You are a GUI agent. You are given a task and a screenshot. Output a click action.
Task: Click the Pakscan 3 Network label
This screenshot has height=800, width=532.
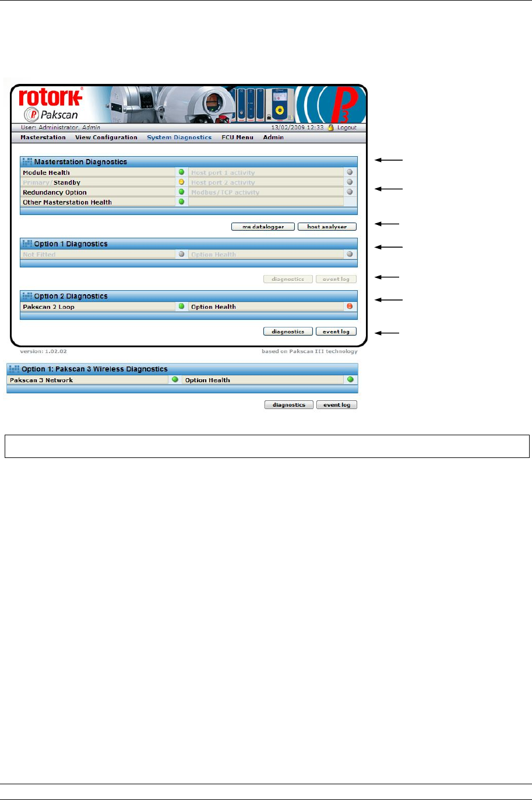pos(41,380)
